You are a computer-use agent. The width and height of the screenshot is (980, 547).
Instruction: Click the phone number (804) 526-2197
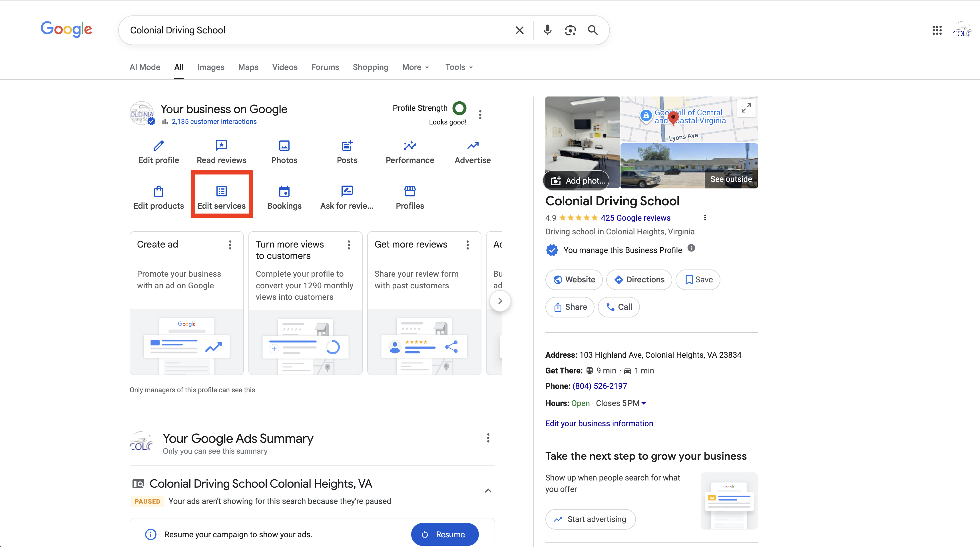600,386
